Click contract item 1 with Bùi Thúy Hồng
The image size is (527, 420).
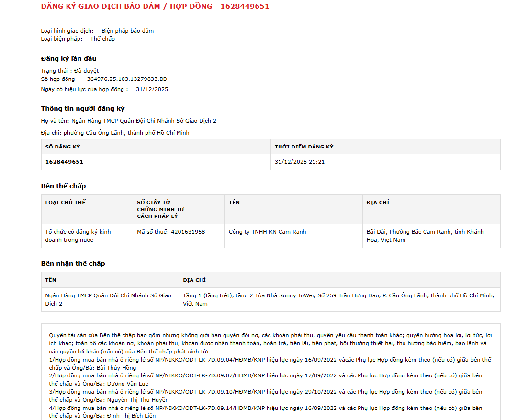[270, 364]
